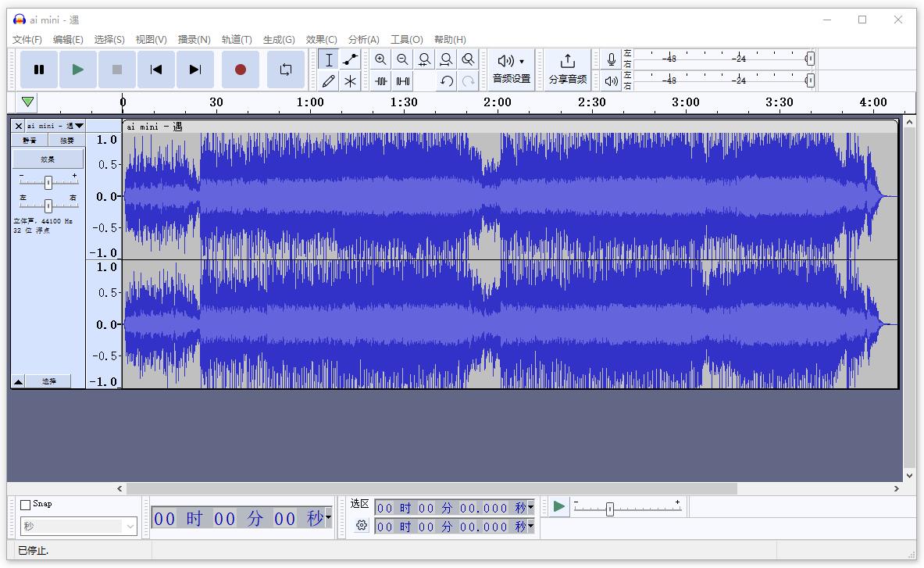The width and height of the screenshot is (924, 568).
Task: Click the Zoom In magnifier icon
Action: tap(380, 60)
